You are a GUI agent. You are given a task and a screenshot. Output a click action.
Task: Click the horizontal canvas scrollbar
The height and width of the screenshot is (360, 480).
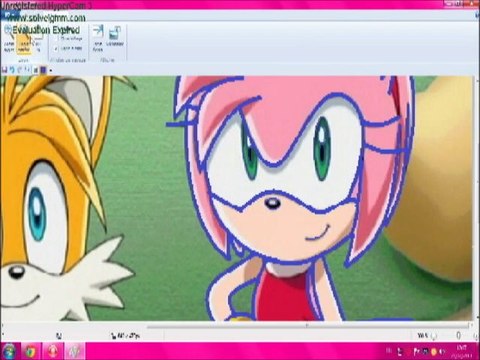click(x=307, y=326)
